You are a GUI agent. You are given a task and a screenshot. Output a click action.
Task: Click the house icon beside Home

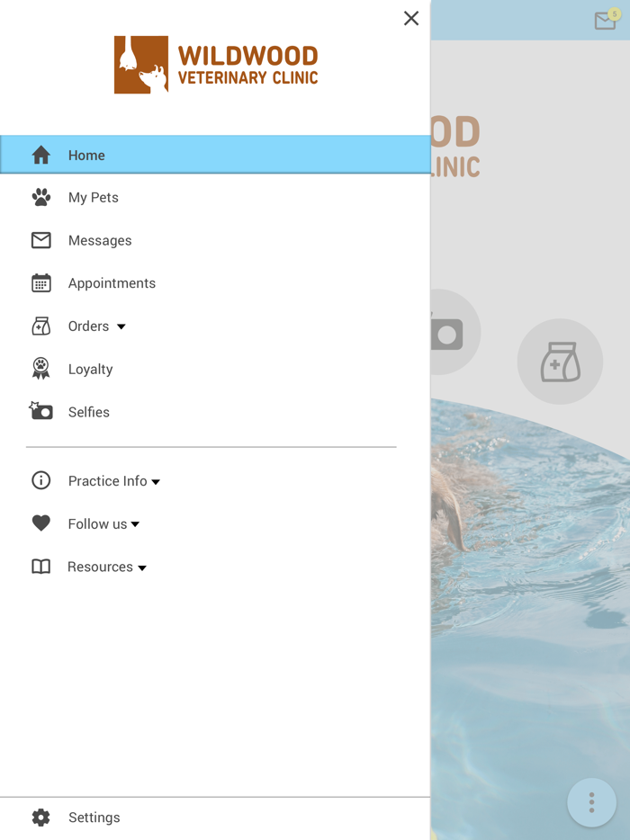pos(41,155)
